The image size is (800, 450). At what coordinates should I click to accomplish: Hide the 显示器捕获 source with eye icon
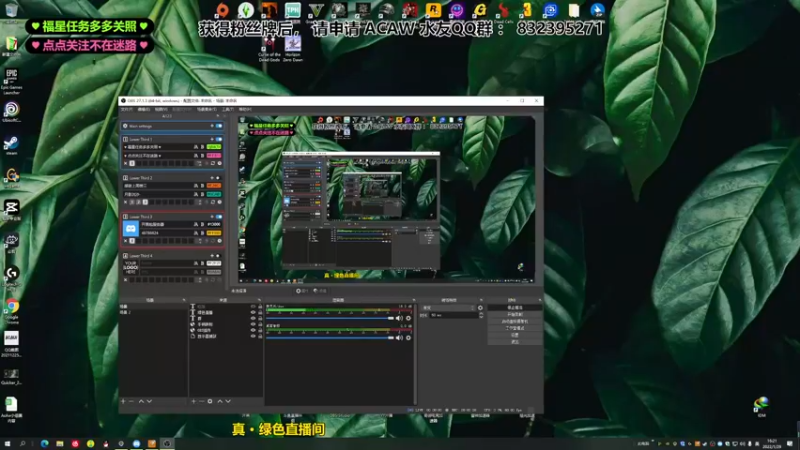253,336
